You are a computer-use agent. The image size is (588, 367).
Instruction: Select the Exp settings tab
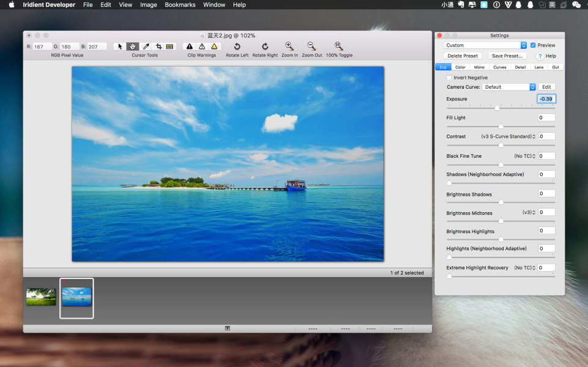[x=443, y=67]
